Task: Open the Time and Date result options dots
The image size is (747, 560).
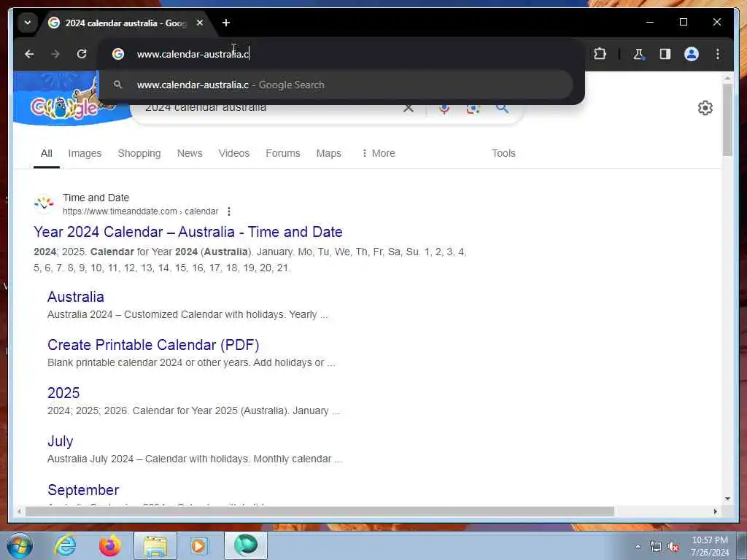Action: [x=229, y=211]
